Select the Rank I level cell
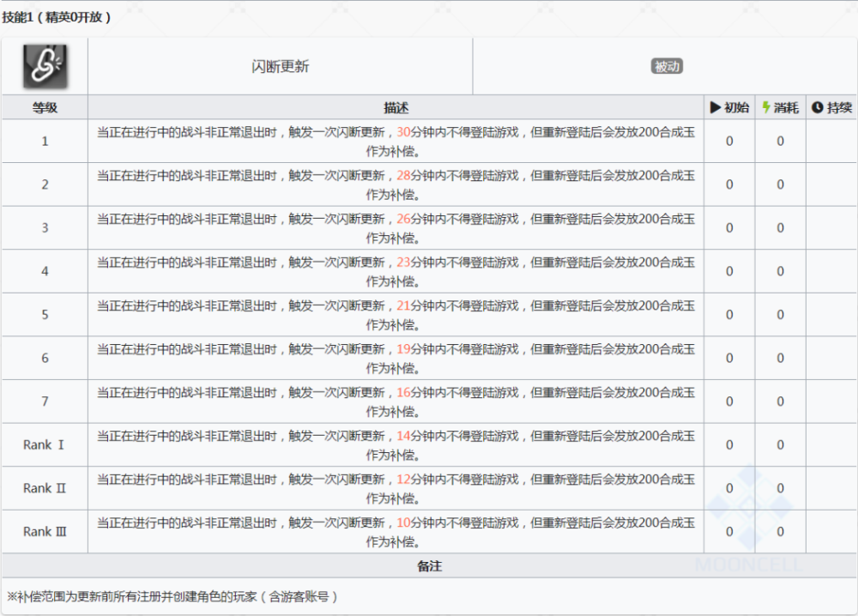The width and height of the screenshot is (858, 616). (x=45, y=444)
